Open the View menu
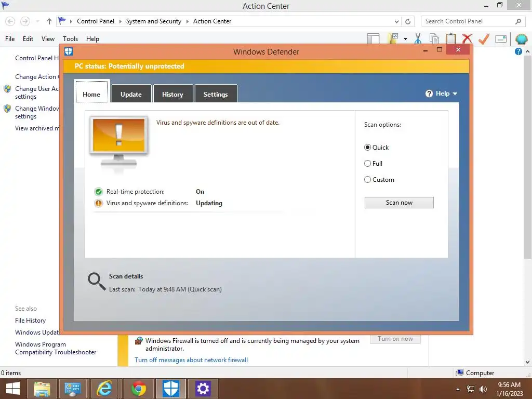 click(x=48, y=39)
